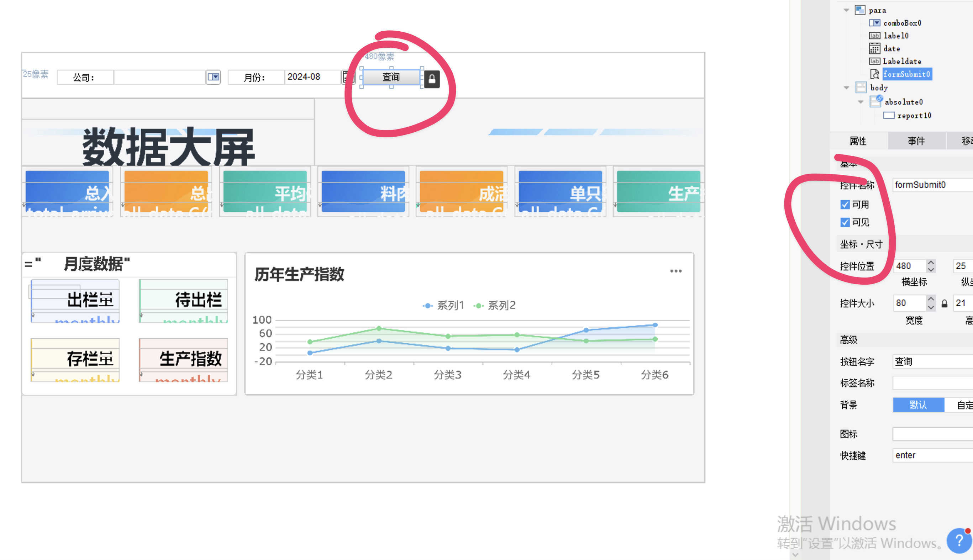Screen dimensions: 973x560
Task: Collapse the para tree node
Action: point(846,10)
